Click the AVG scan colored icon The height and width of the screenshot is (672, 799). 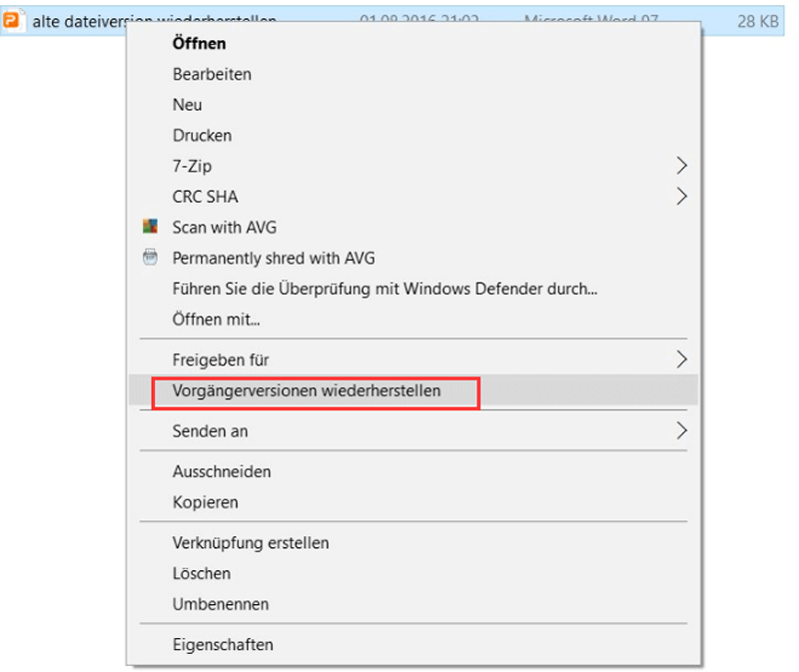tap(150, 227)
